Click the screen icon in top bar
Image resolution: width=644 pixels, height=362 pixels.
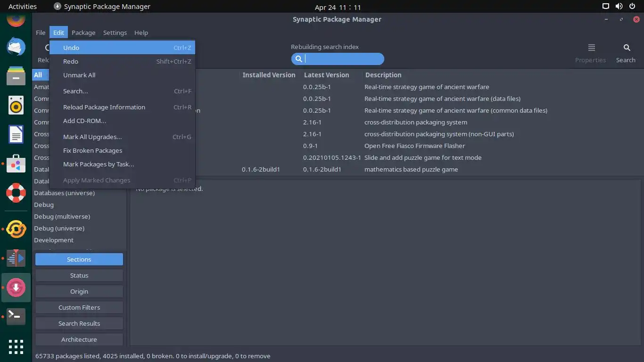pos(606,7)
